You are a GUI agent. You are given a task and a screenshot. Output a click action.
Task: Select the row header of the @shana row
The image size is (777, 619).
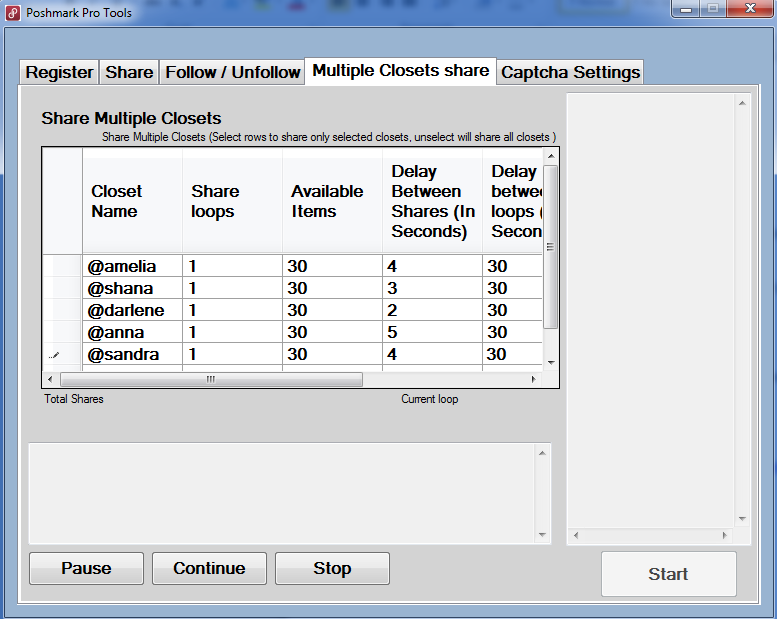click(62, 288)
